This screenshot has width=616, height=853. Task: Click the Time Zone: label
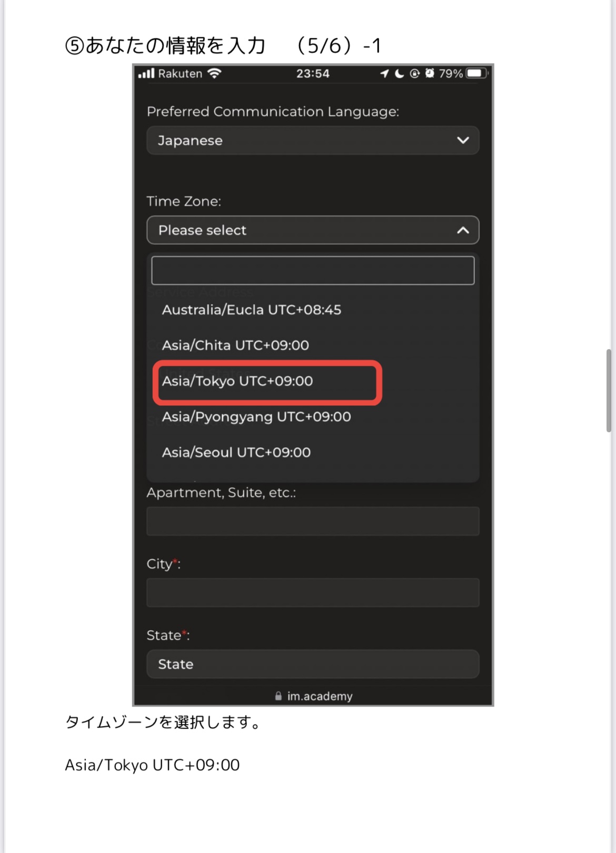click(x=184, y=202)
